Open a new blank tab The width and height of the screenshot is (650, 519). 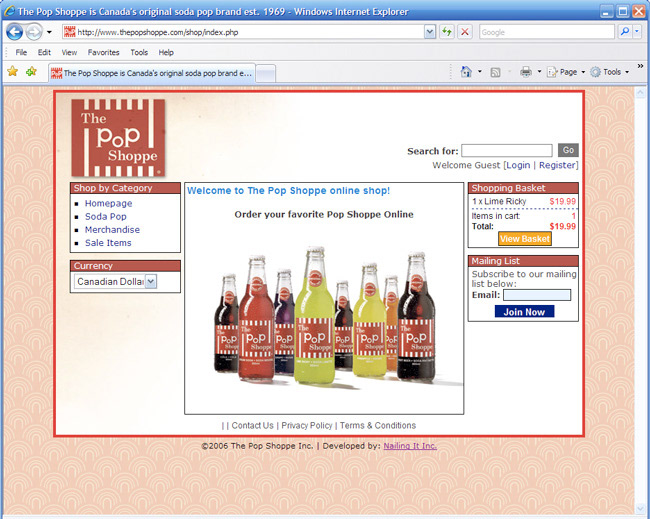tap(266, 74)
